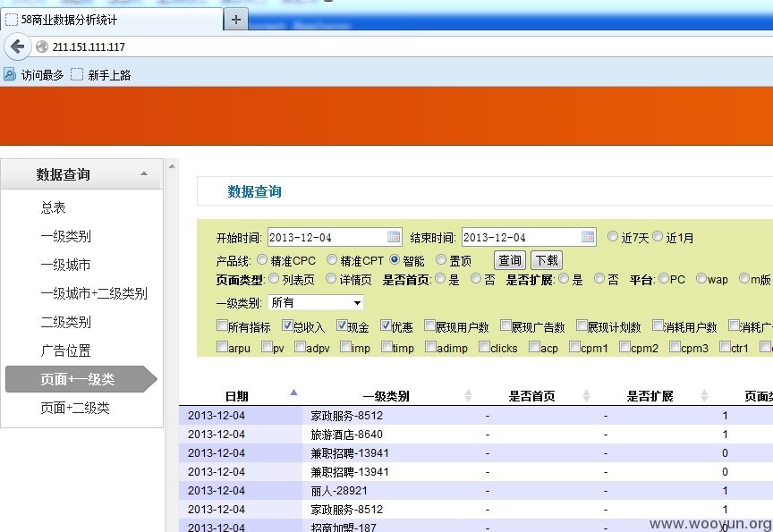Check the 所有指标 checkbox

222,325
